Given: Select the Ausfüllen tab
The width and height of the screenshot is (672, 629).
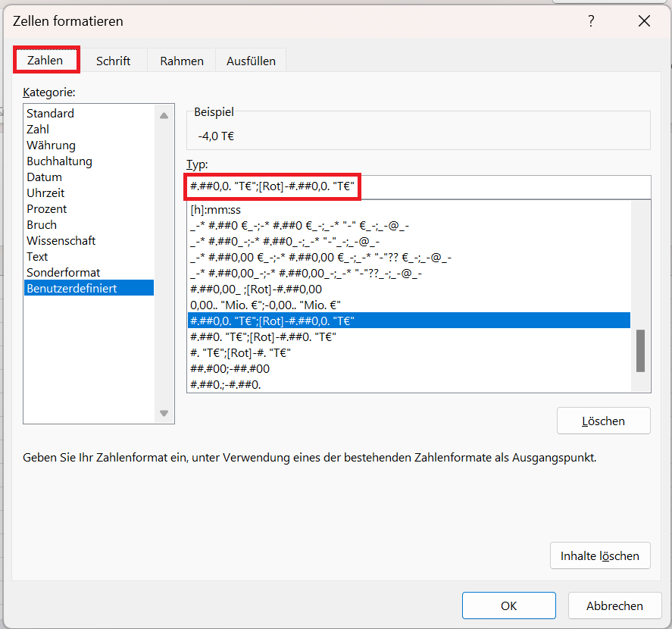Looking at the screenshot, I should coord(251,61).
